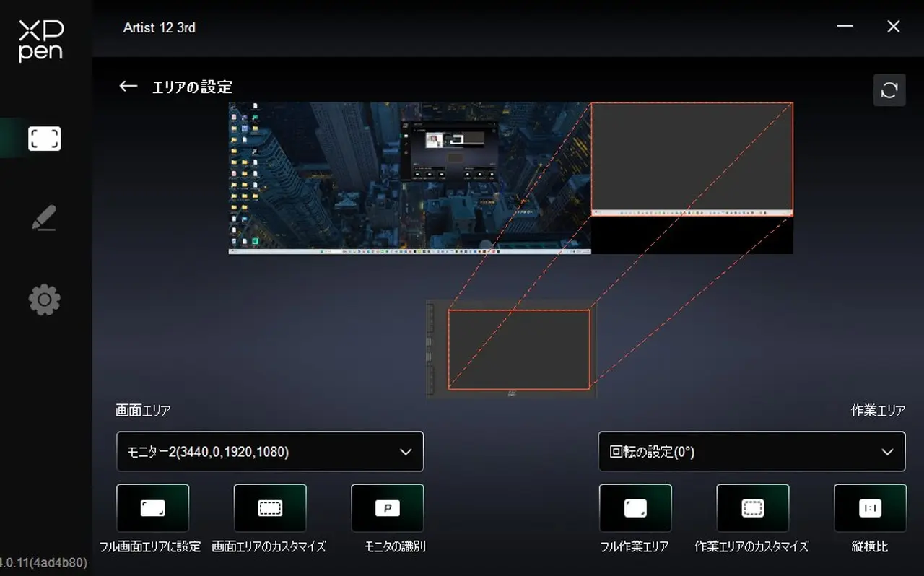Close the XPPen settings window
This screenshot has width=924, height=576.
(893, 27)
